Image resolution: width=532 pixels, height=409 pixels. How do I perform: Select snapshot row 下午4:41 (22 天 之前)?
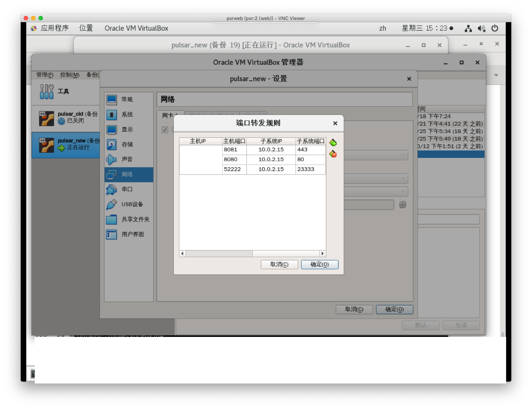(x=451, y=124)
